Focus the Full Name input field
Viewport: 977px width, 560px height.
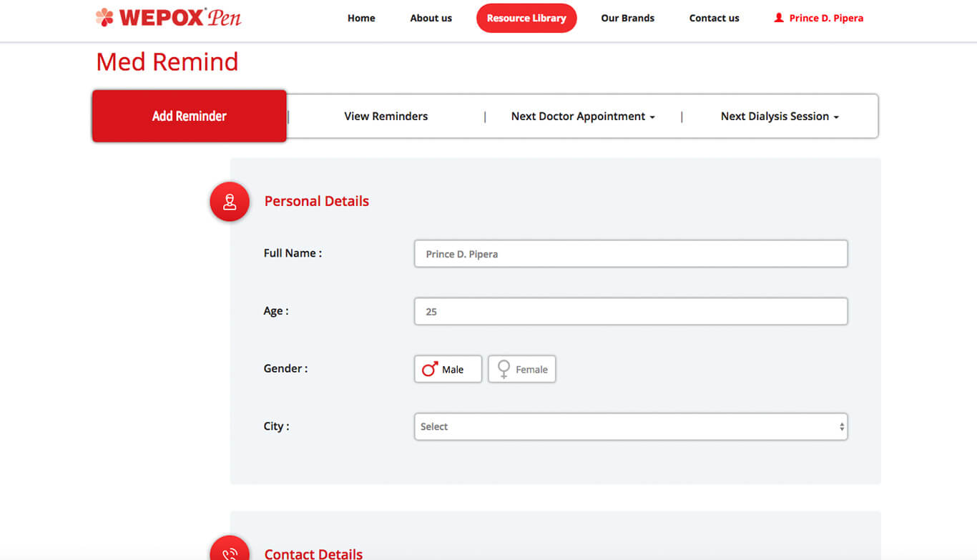pos(630,254)
